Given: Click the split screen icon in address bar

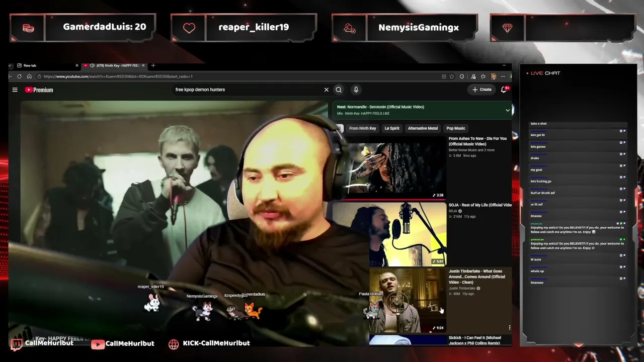Looking at the screenshot, I should [x=444, y=76].
